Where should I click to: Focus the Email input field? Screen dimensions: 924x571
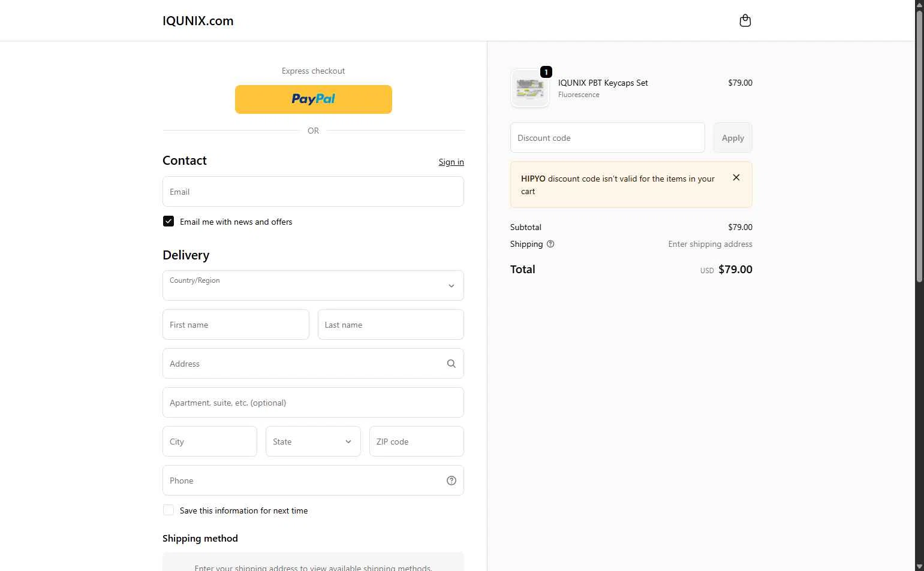(313, 192)
